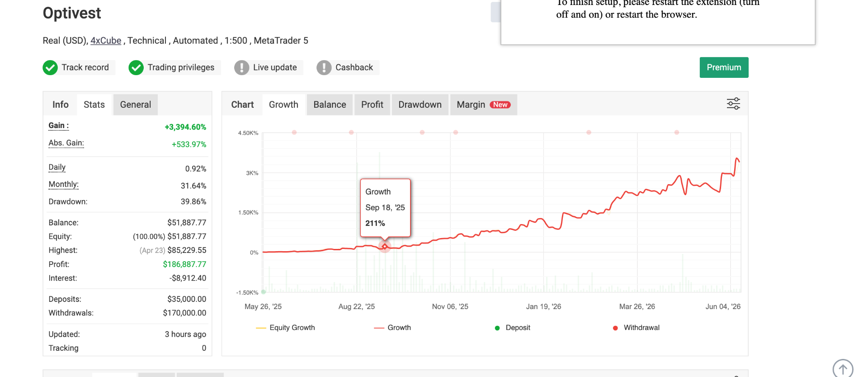Toggle Withdrawal markers in legend
The width and height of the screenshot is (868, 377).
(x=636, y=328)
